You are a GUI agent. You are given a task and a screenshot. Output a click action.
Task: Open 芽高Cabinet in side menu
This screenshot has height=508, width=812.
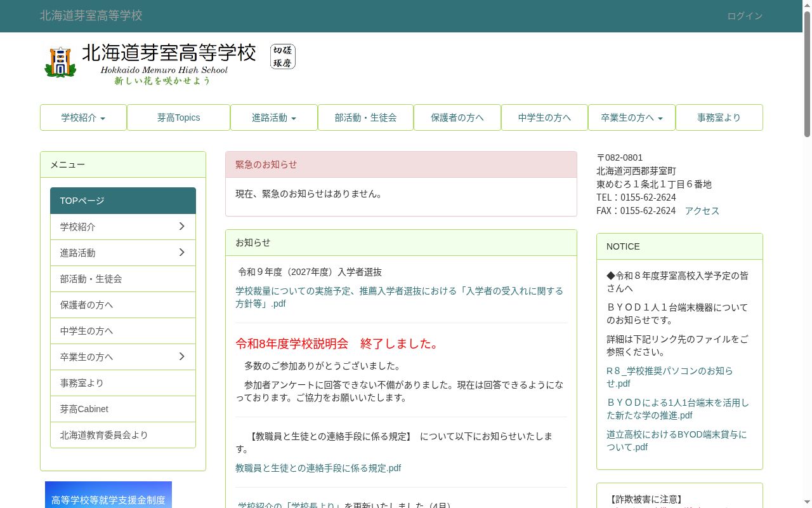123,409
